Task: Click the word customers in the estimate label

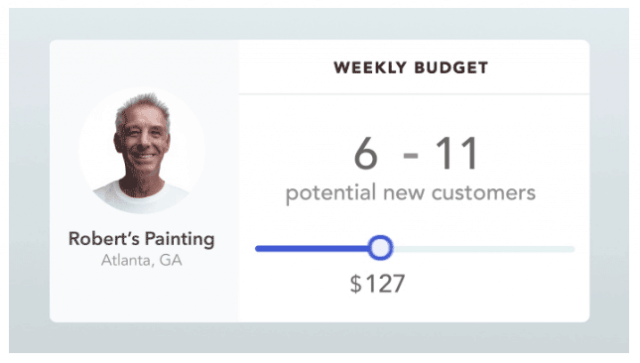Action: coord(484,193)
